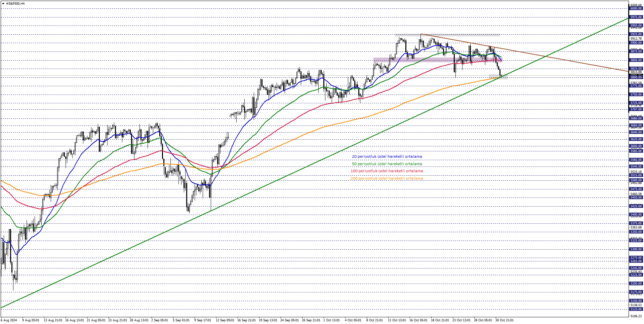Click the 5300.00 price level label

point(636,249)
